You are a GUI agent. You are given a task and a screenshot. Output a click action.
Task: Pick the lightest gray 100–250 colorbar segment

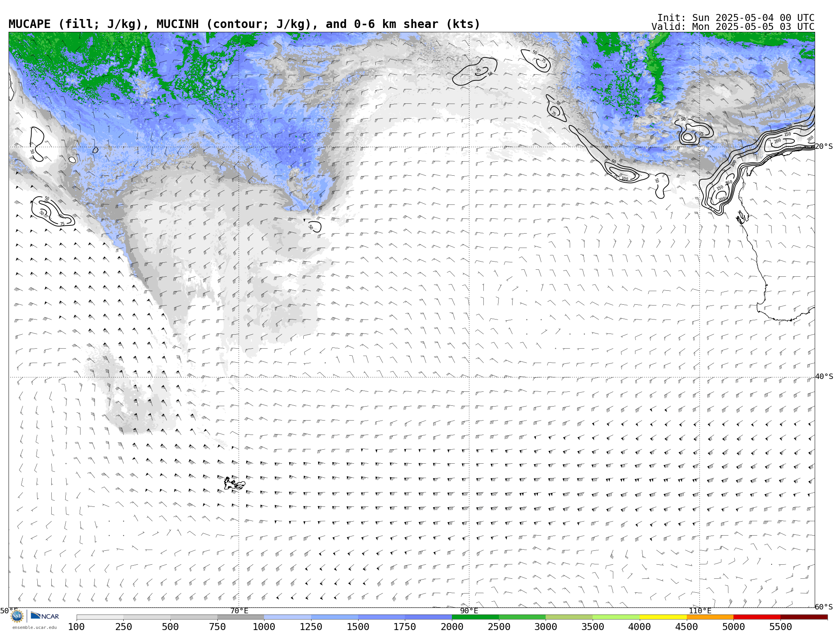[x=100, y=617]
